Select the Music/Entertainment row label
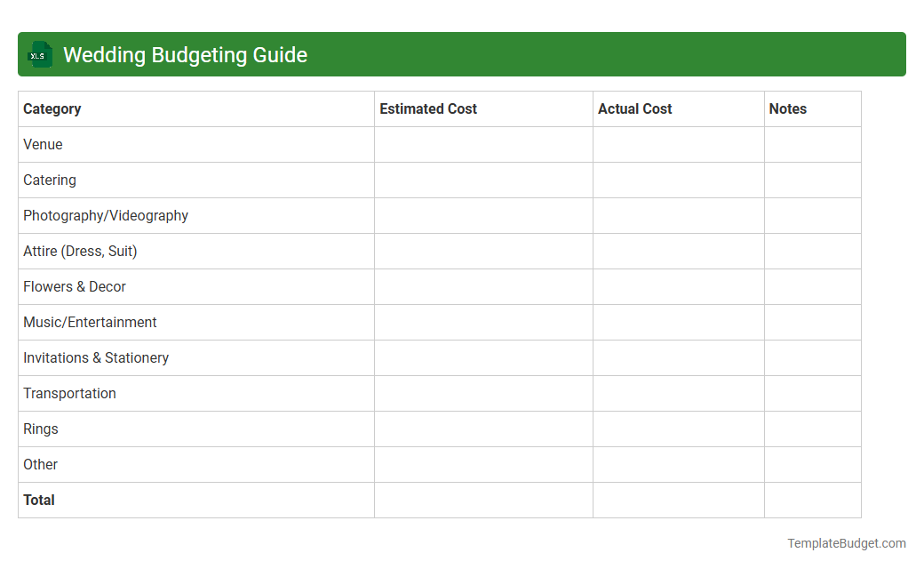The height and width of the screenshot is (569, 924). coord(90,322)
